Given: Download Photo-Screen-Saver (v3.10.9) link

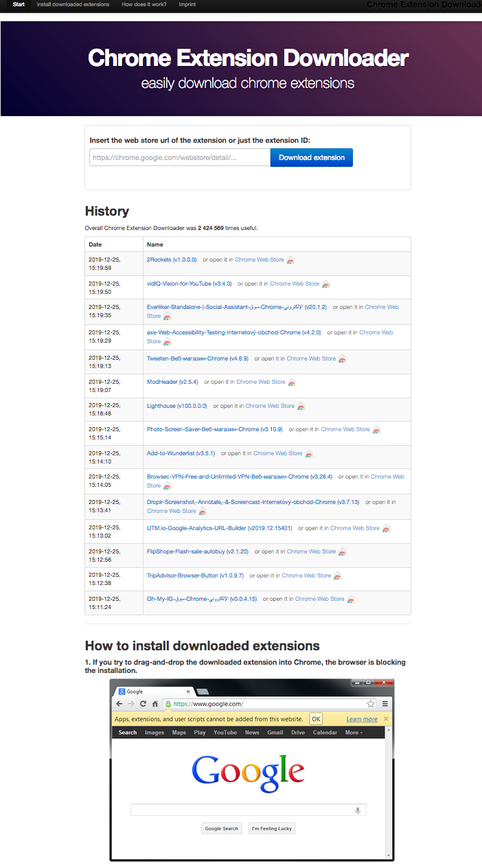Looking at the screenshot, I should (215, 429).
